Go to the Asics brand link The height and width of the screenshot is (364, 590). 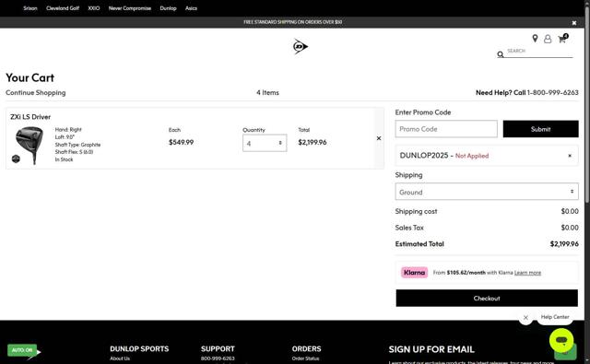click(x=191, y=8)
